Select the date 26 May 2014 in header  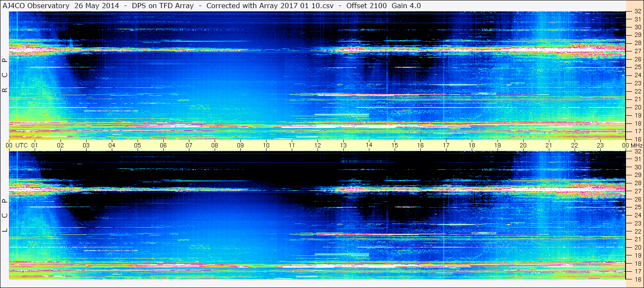click(97, 6)
